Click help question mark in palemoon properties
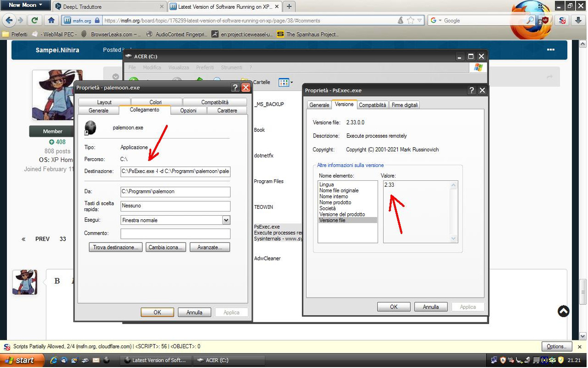 pyautogui.click(x=235, y=87)
